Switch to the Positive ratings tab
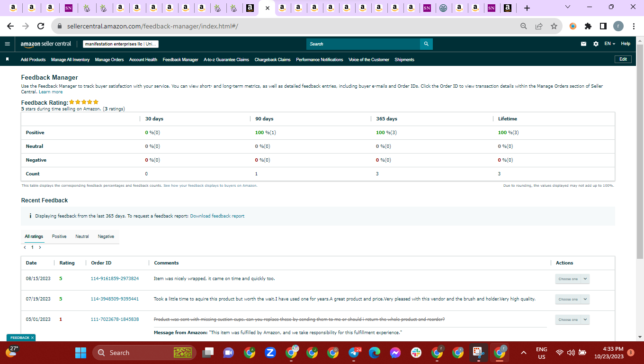The width and height of the screenshot is (644, 364). pyautogui.click(x=59, y=237)
